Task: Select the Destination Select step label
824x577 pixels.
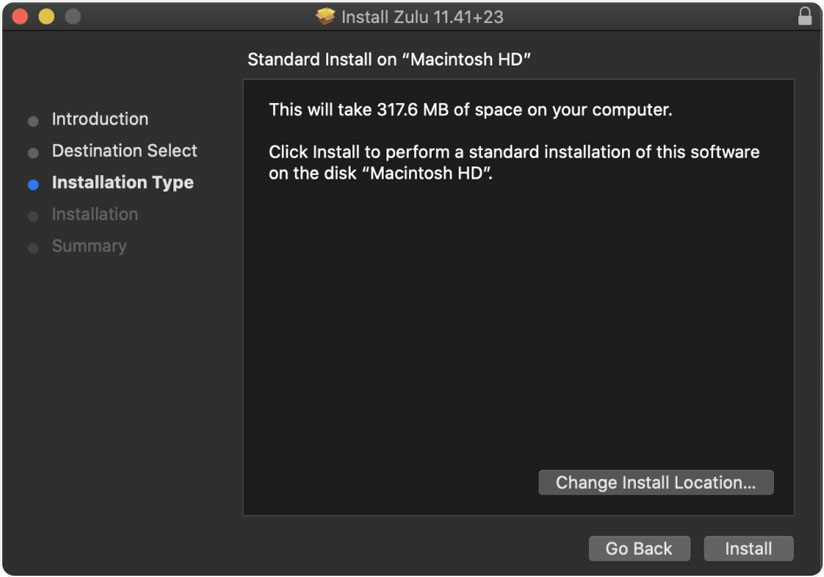Action: [x=125, y=151]
